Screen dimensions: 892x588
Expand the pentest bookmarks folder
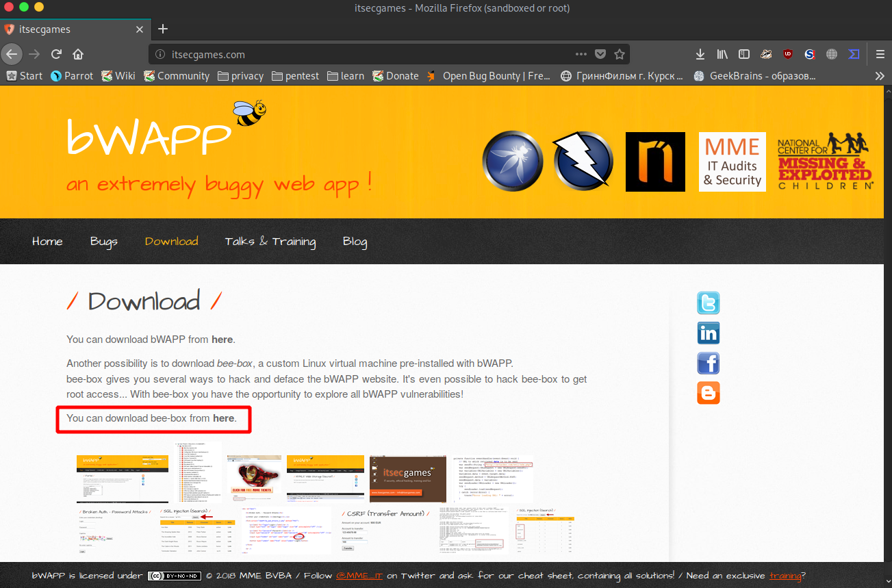295,76
